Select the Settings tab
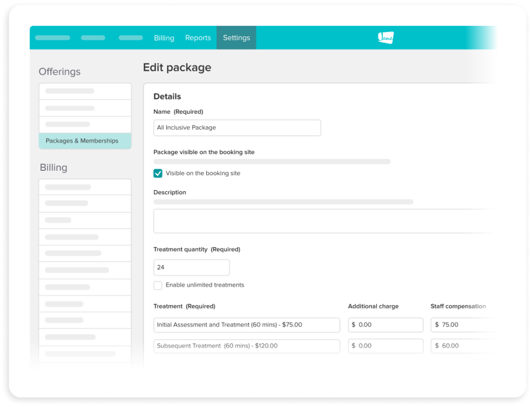The width and height of the screenshot is (532, 407). point(236,37)
